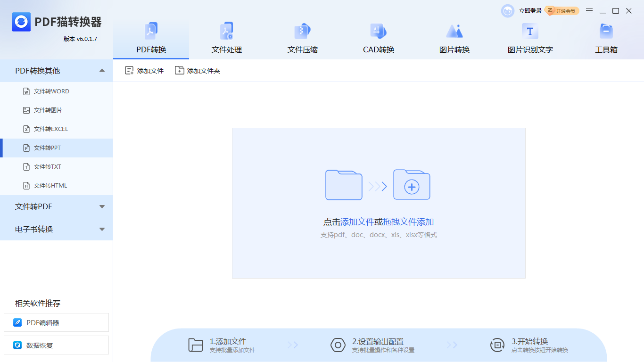
Task: Select 文件转EXCEL in the sidebar
Action: (56, 129)
